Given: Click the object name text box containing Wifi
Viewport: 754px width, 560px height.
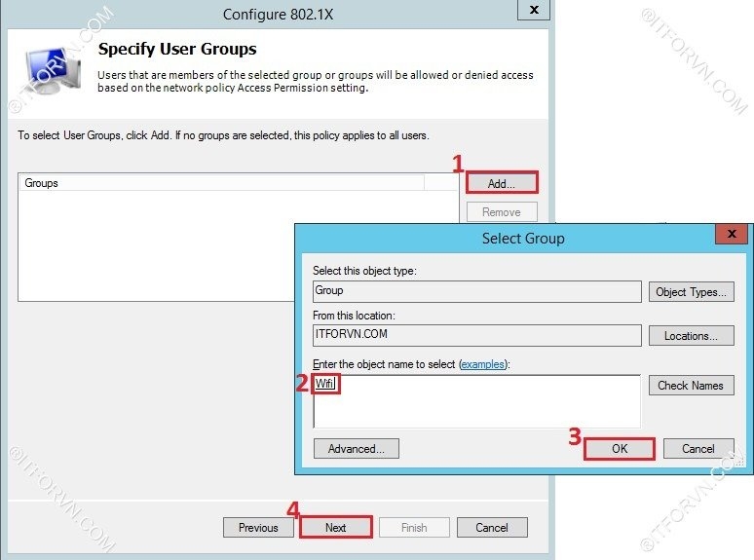Looking at the screenshot, I should 476,400.
